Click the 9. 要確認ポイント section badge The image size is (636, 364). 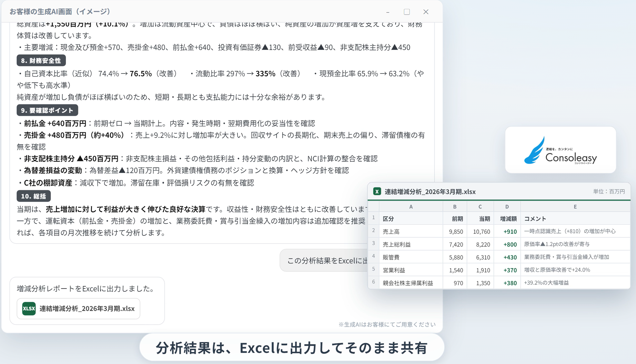click(x=47, y=110)
